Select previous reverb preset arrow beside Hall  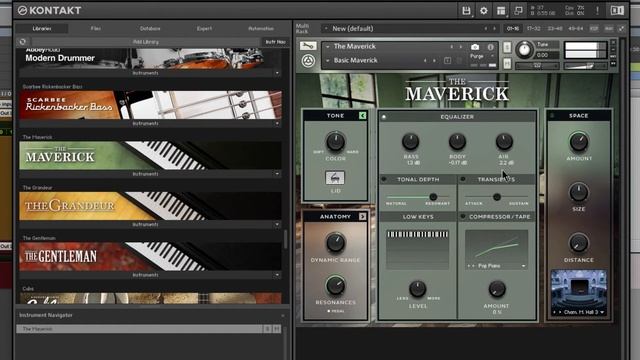click(x=554, y=312)
